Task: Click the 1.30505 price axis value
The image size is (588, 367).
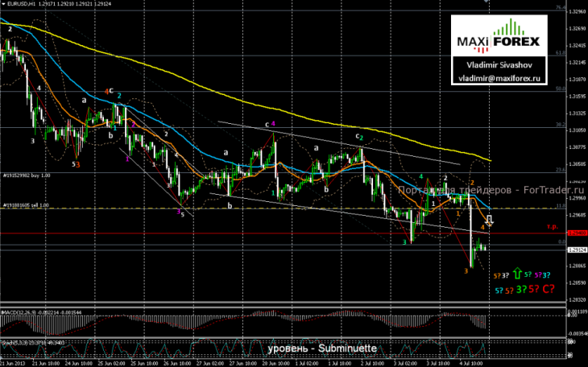Action: tap(578, 164)
